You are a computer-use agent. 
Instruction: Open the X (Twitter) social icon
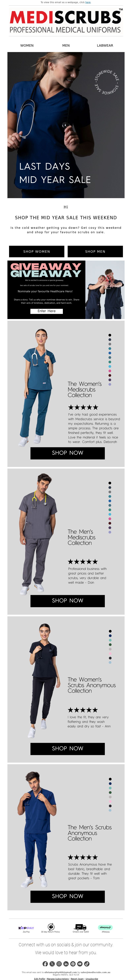click(52, 964)
